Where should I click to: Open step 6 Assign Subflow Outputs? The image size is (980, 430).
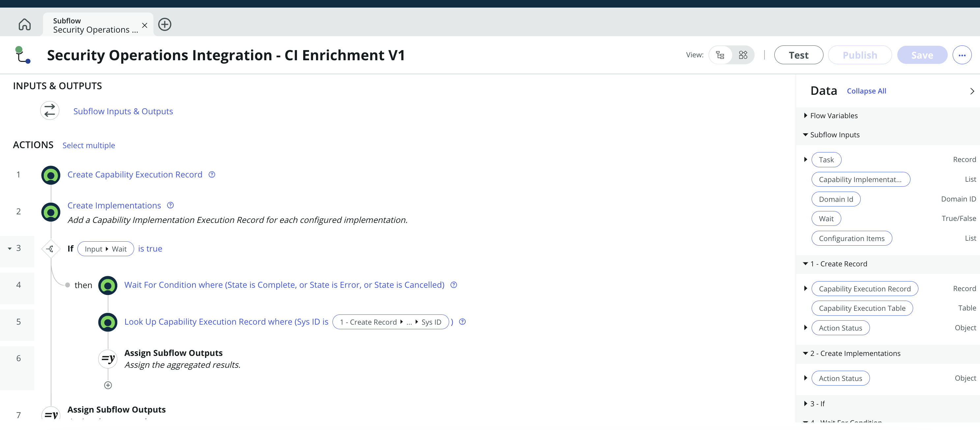click(173, 353)
